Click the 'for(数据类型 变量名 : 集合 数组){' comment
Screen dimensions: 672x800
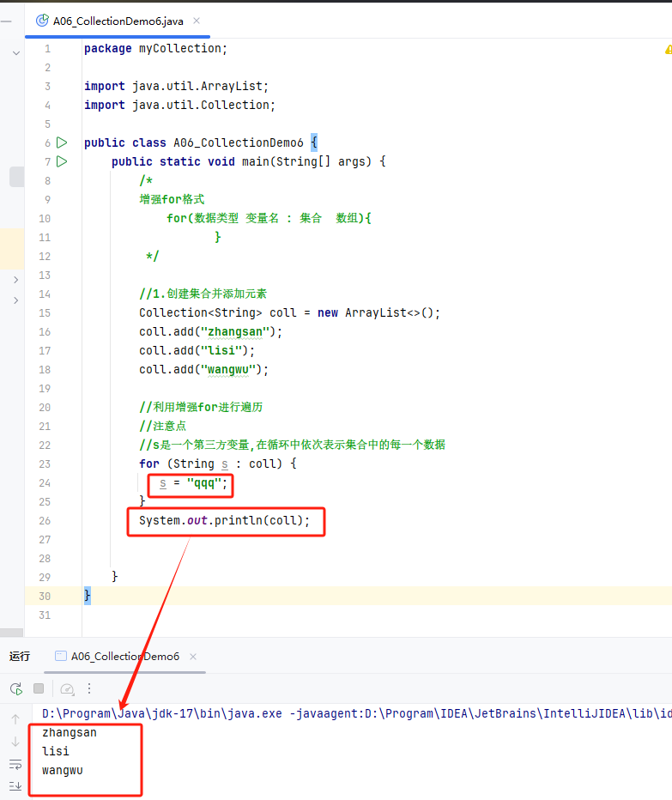[x=269, y=218]
